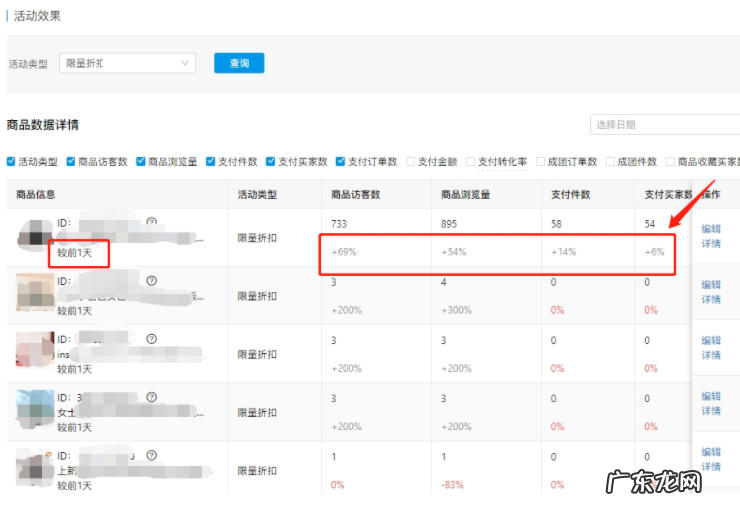Click the 商品信息 column header
The image size is (740, 511).
tap(35, 194)
